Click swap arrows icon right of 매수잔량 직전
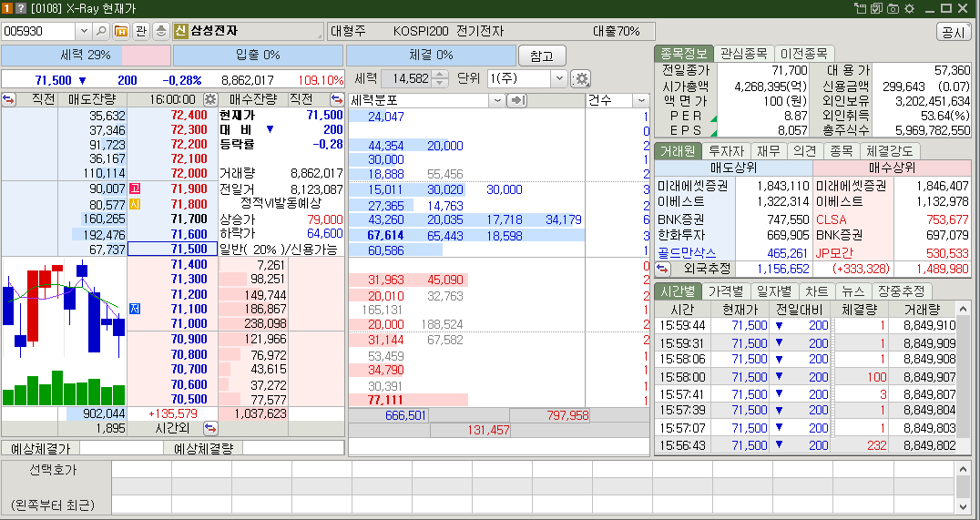 (x=336, y=99)
